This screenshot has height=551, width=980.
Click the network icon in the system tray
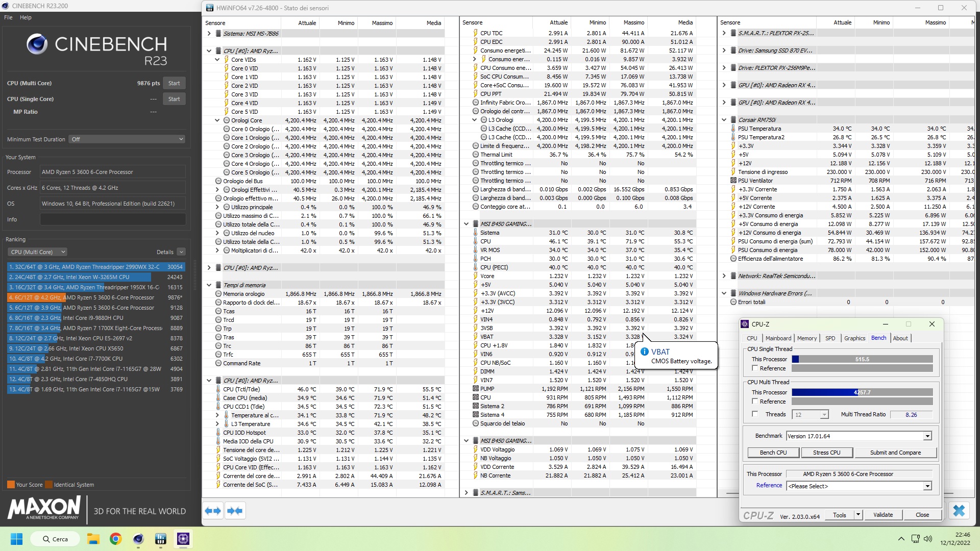(x=915, y=539)
